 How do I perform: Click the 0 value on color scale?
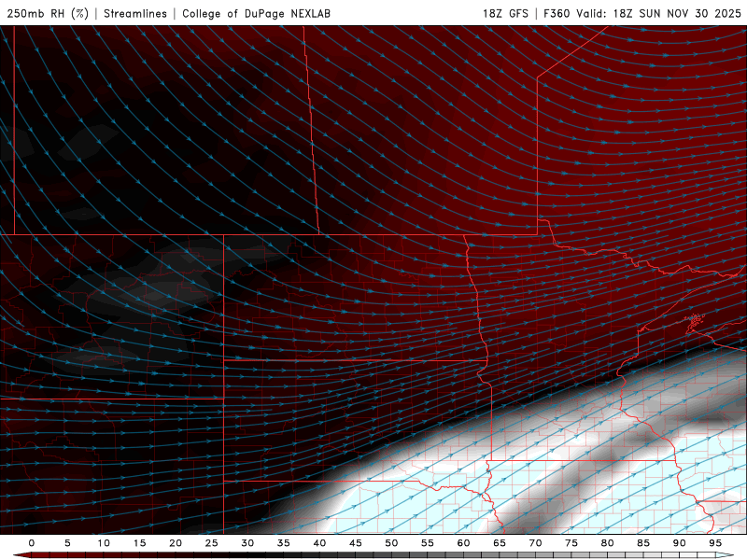pos(32,543)
